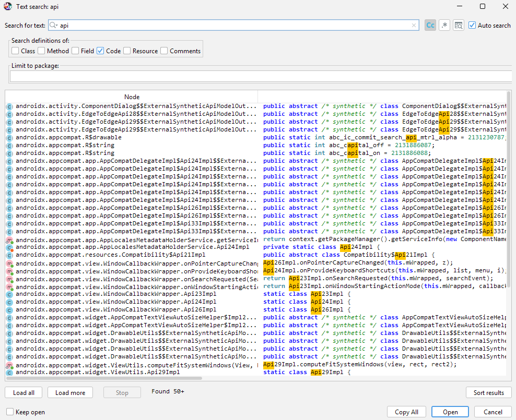
Task: Enable the regex search icon
Action: (x=444, y=25)
